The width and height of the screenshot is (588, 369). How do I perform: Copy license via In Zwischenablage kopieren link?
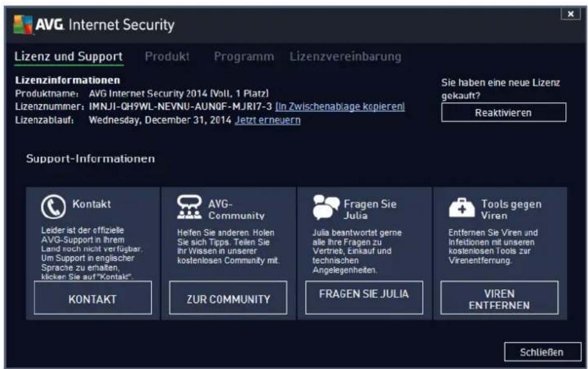340,107
